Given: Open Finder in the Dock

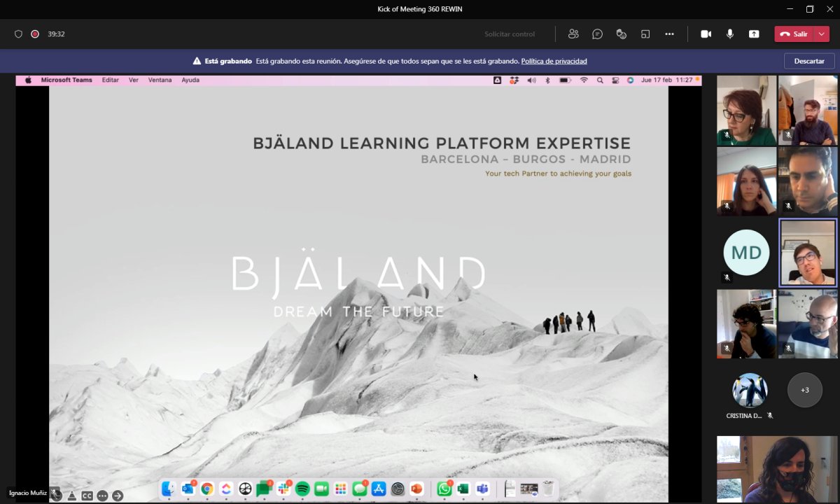Looking at the screenshot, I should click(168, 489).
